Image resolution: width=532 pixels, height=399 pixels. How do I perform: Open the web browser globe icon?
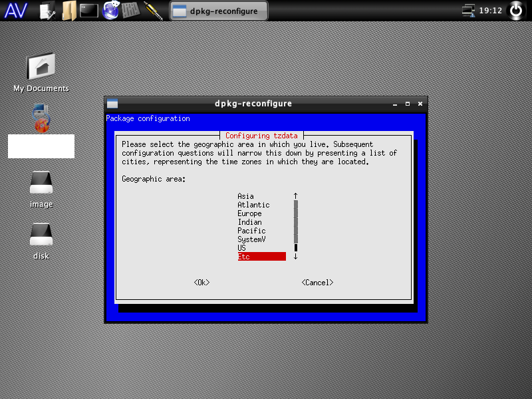coord(110,10)
